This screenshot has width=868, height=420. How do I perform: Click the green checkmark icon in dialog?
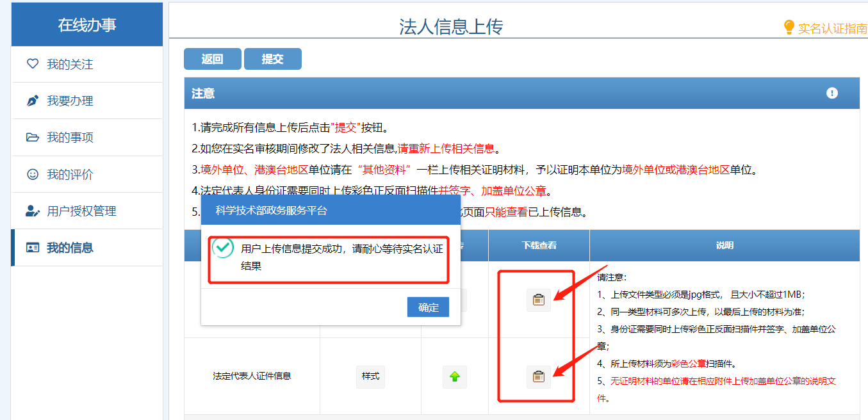click(223, 248)
